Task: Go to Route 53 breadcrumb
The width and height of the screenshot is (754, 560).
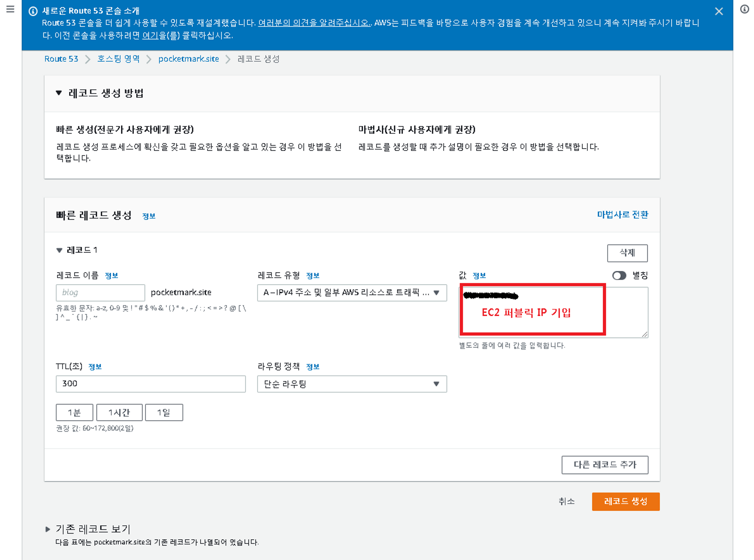Action: [61, 59]
